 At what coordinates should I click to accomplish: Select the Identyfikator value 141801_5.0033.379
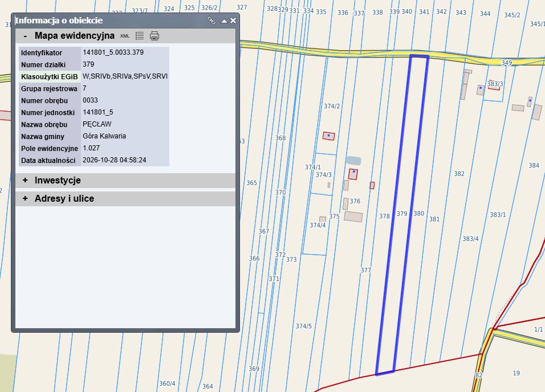tap(113, 52)
